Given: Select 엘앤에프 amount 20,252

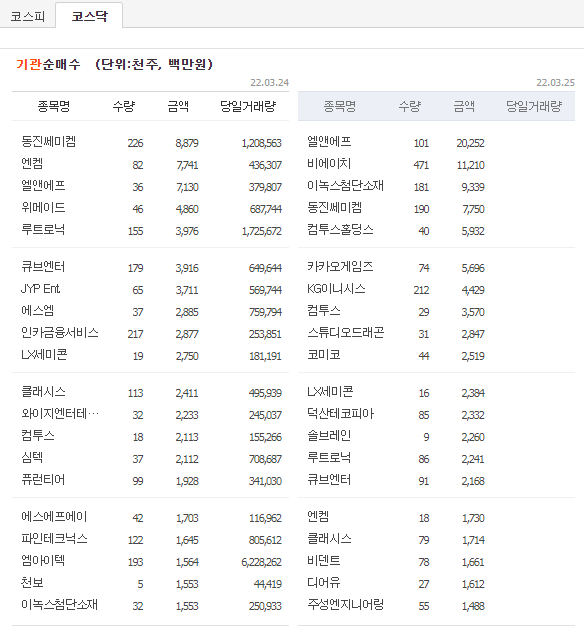Looking at the screenshot, I should point(471,143).
